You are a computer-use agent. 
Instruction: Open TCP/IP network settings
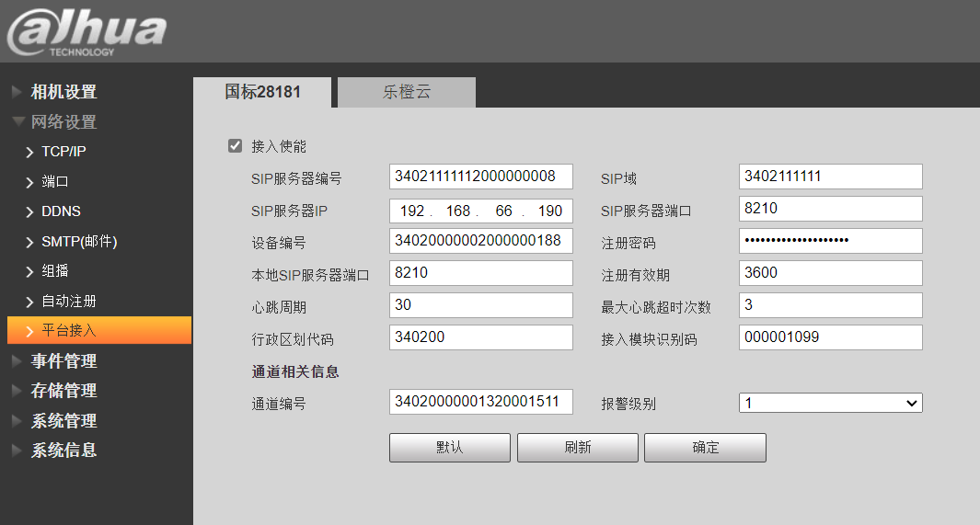pos(63,152)
